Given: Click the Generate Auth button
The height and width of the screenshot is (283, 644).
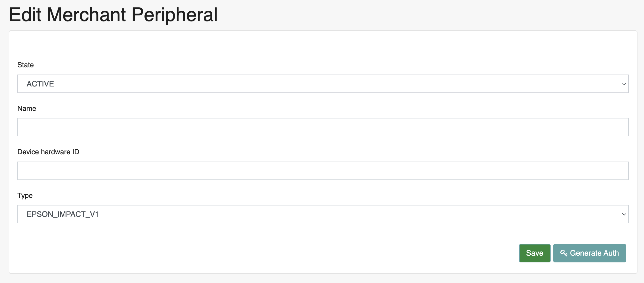Looking at the screenshot, I should point(589,253).
